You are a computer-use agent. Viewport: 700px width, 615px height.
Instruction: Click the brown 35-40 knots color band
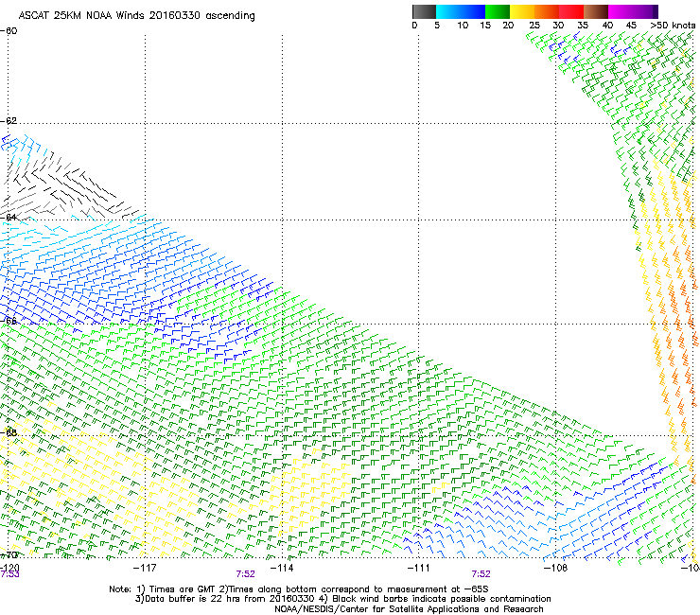[596, 11]
